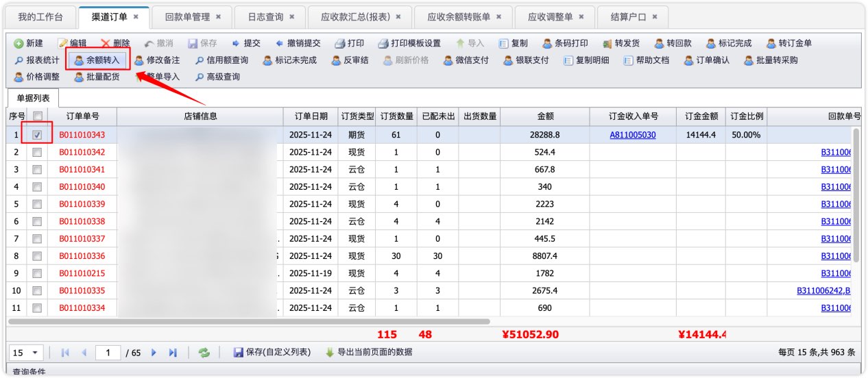Image resolution: width=868 pixels, height=378 pixels.
Task: Click the 反审结 button
Action: pos(350,60)
